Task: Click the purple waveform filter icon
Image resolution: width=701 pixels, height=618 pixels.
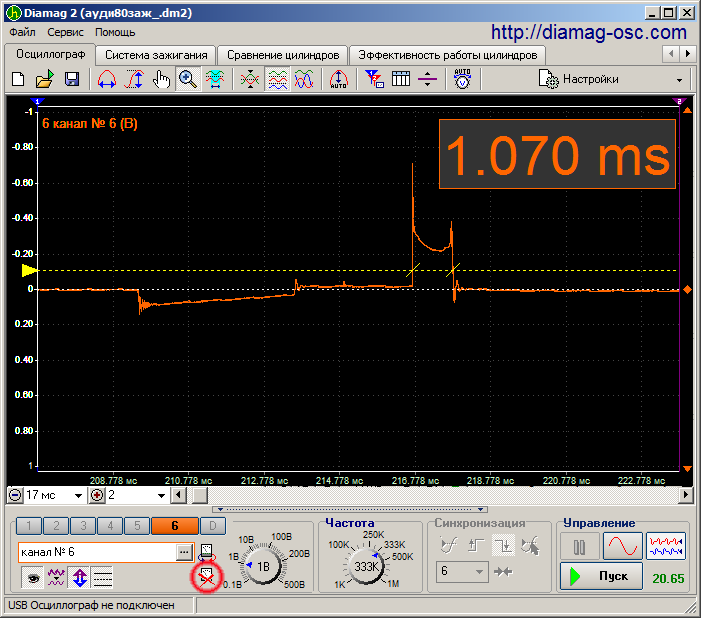Action: pyautogui.click(x=56, y=578)
